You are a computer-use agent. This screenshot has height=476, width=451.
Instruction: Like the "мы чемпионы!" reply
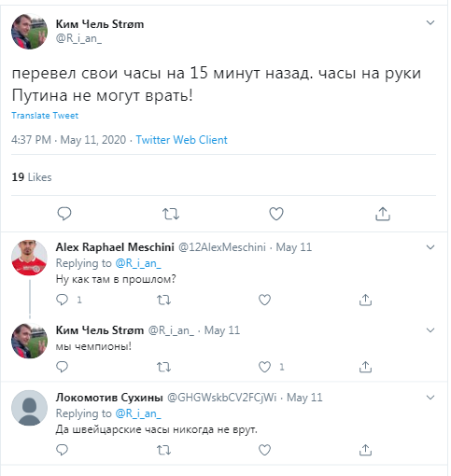click(x=264, y=367)
